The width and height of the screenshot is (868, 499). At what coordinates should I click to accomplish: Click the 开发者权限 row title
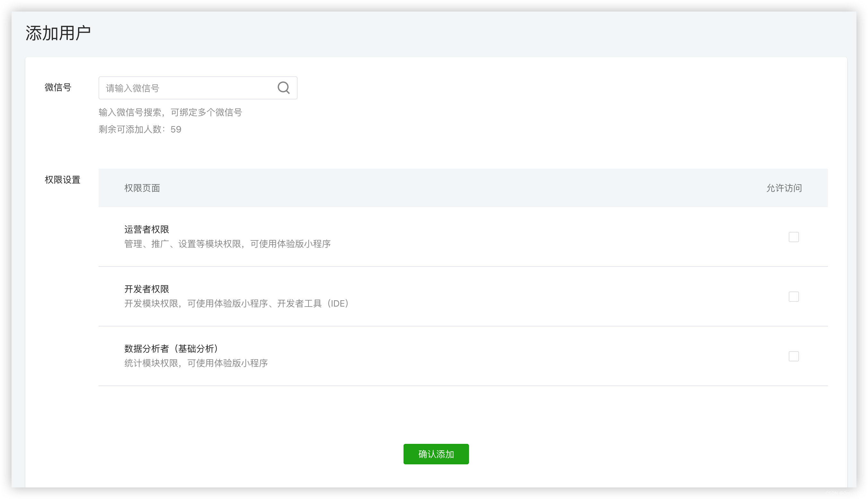[146, 289]
